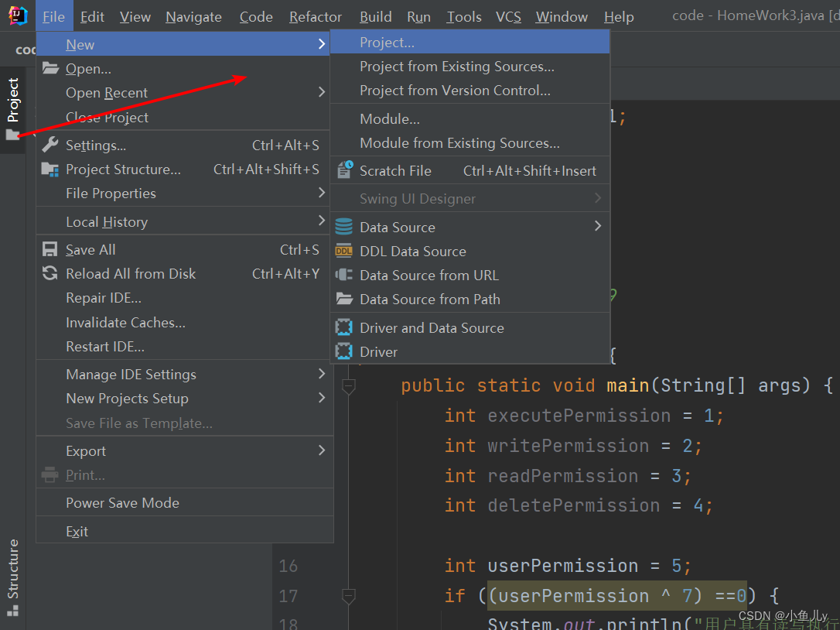Click the DDL Data Source icon
Screen dimensions: 840x630
coord(344,251)
